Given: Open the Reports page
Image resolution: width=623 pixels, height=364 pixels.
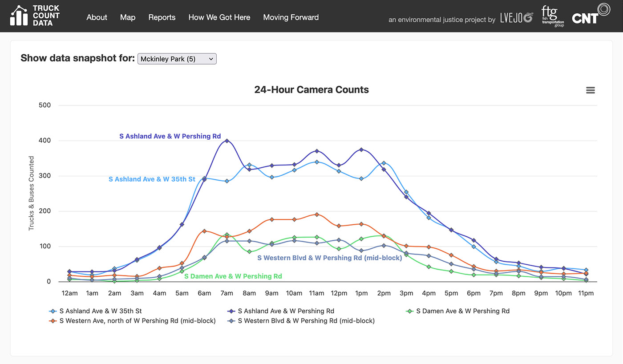Looking at the screenshot, I should click(x=162, y=17).
